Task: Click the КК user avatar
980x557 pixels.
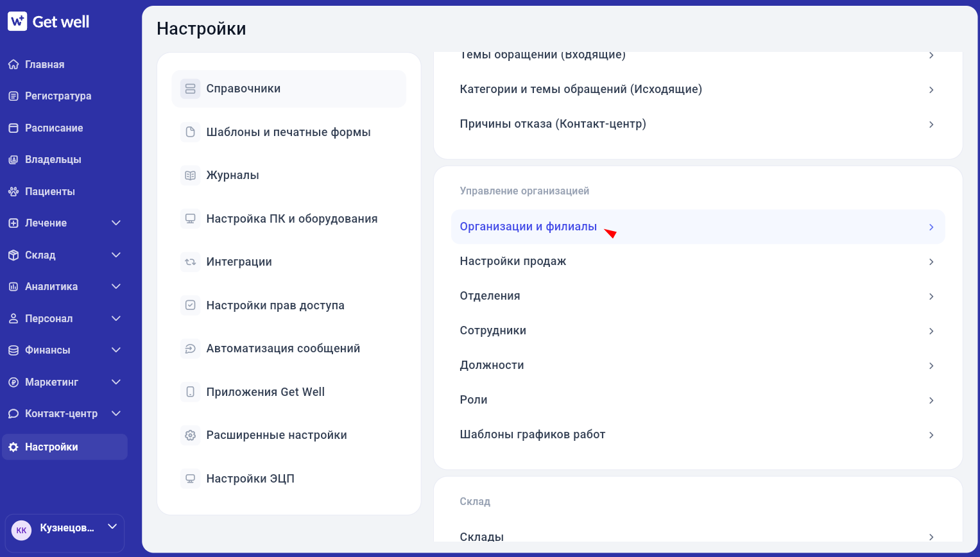Action: click(x=22, y=530)
